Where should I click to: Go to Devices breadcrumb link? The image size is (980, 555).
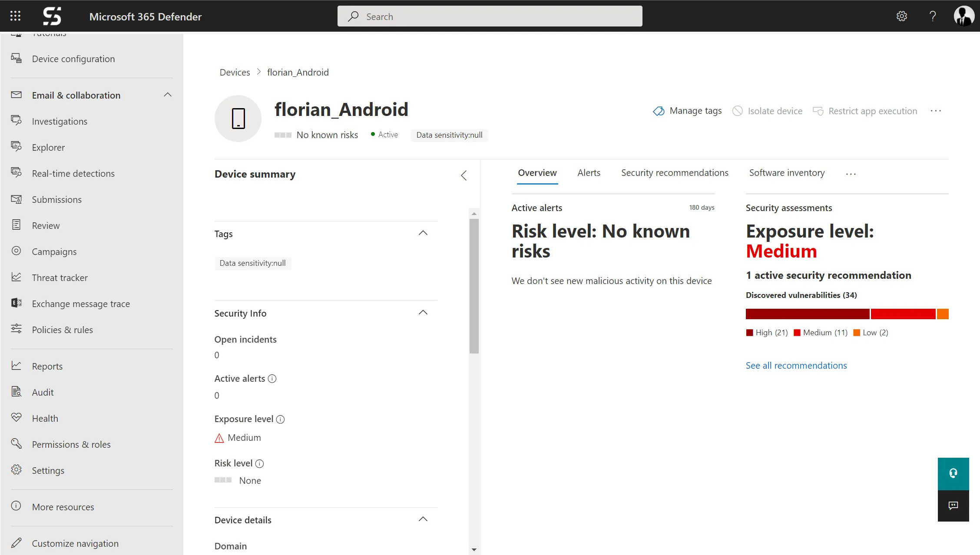point(235,72)
